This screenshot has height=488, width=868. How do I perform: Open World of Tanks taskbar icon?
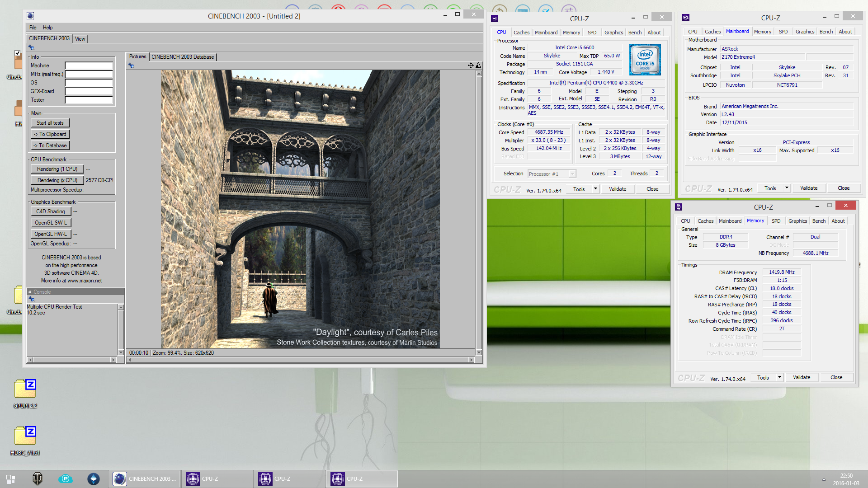38,479
